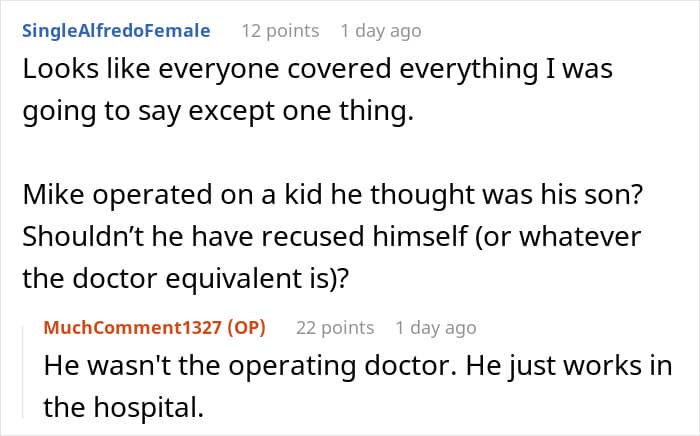700x436 pixels.
Task: Click the reply's "1 day ago" timestamp
Action: [436, 327]
